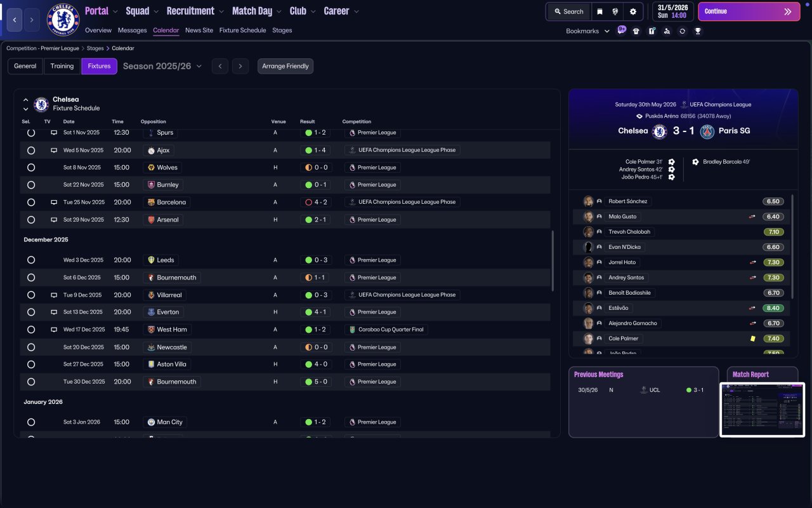Open the bookmark icon next to Search
The height and width of the screenshot is (508, 812).
click(x=599, y=11)
